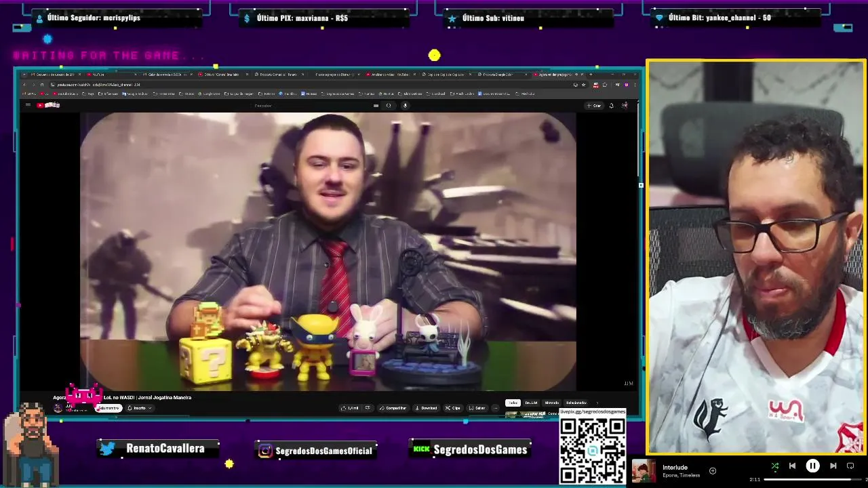Switch to the Analisar o video YouTube tab
The width and height of the screenshot is (868, 488).
coord(391,75)
